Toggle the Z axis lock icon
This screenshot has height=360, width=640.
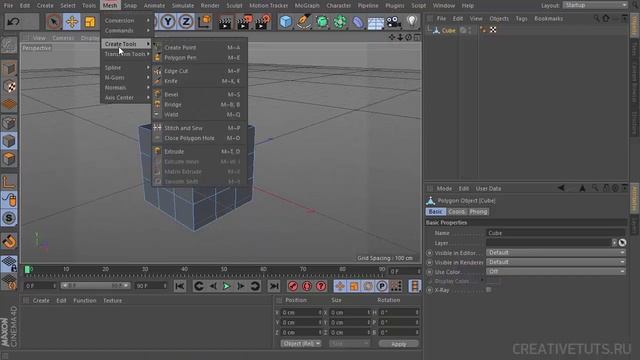[186, 22]
